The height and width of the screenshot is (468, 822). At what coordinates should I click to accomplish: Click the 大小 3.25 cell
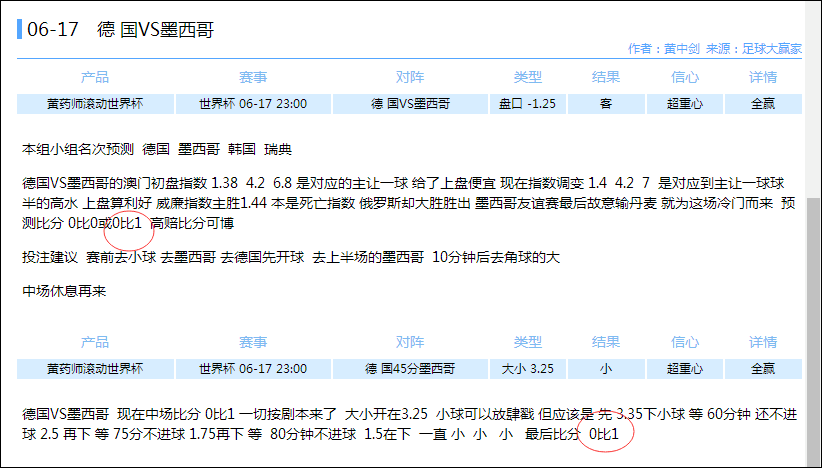click(528, 369)
